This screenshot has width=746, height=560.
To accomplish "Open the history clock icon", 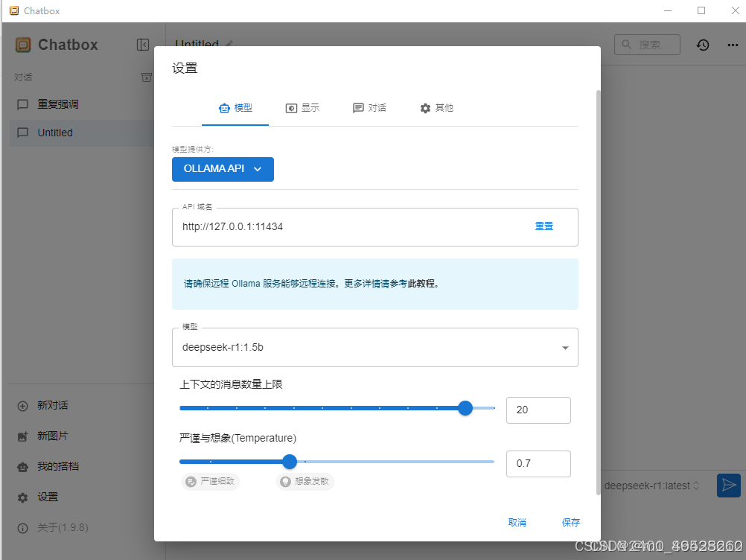I will pyautogui.click(x=703, y=45).
